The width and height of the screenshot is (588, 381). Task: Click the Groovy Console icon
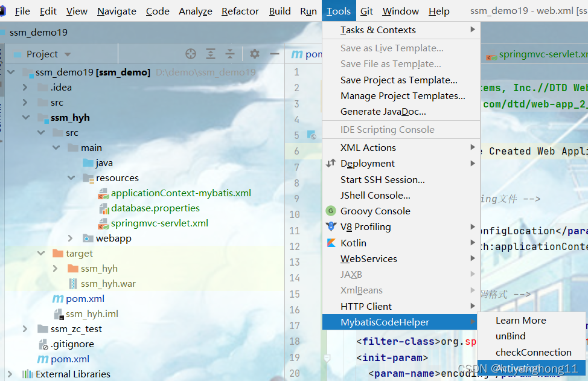pos(331,211)
